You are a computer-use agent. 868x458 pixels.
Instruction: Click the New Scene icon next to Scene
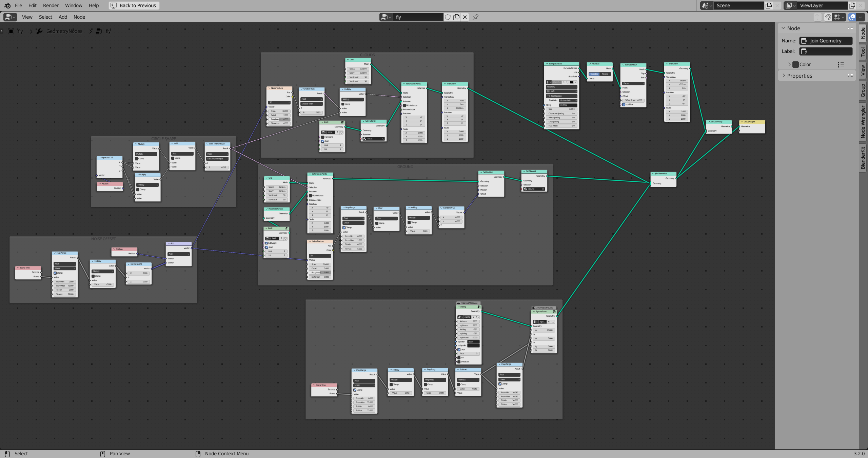pos(769,5)
